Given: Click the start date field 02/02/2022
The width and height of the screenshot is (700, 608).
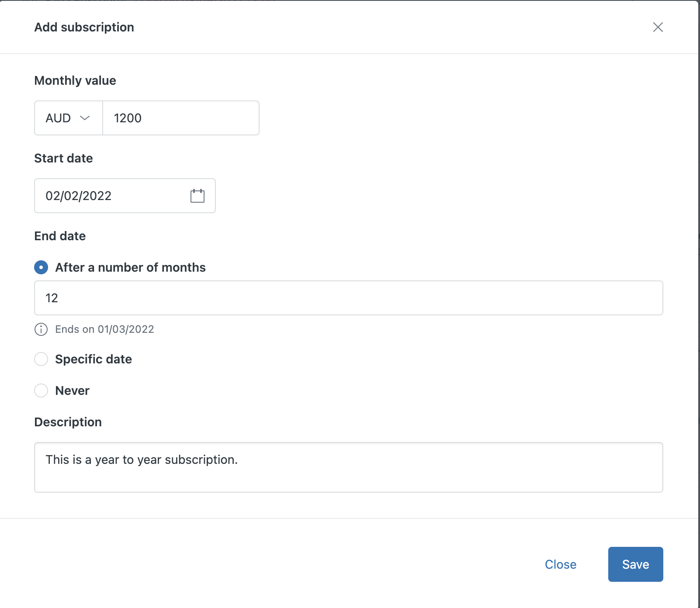Looking at the screenshot, I should click(125, 196).
